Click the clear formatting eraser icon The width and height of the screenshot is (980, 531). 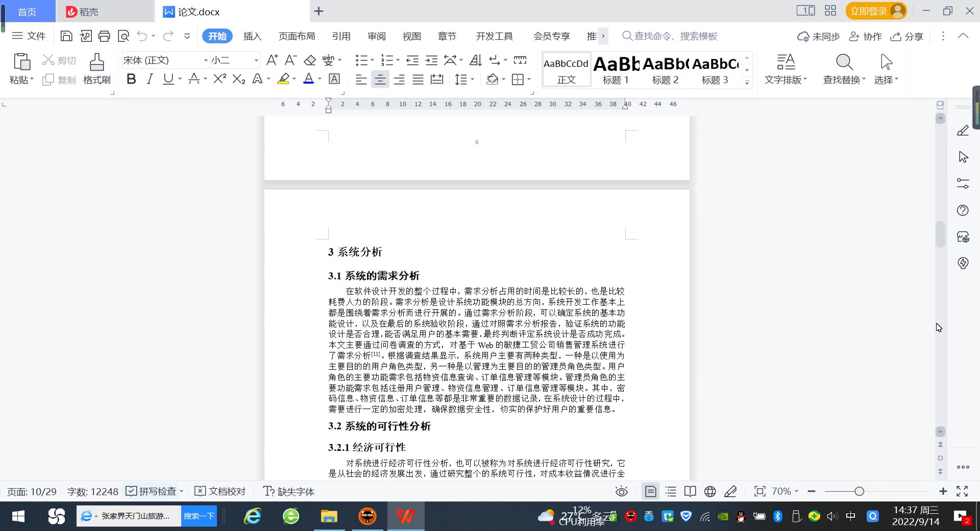point(309,60)
